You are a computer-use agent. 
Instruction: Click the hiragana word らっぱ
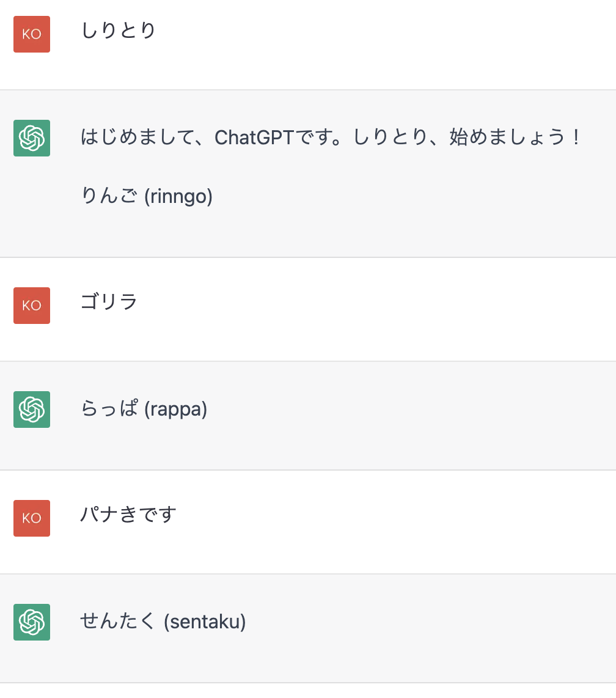point(109,409)
